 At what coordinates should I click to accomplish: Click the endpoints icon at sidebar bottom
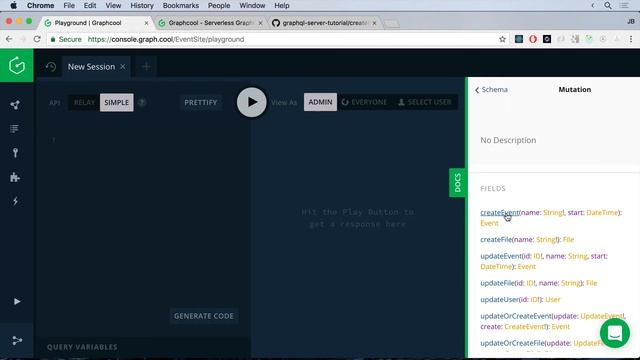[17, 340]
